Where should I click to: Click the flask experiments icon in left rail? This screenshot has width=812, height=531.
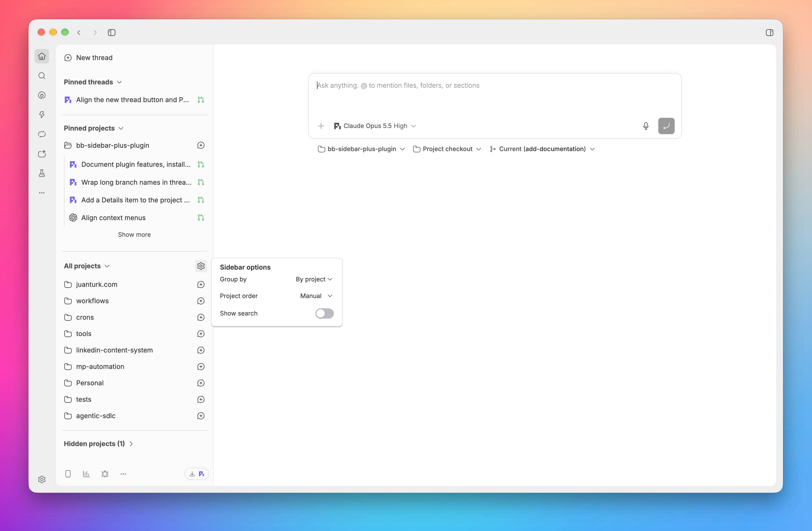pos(42,173)
